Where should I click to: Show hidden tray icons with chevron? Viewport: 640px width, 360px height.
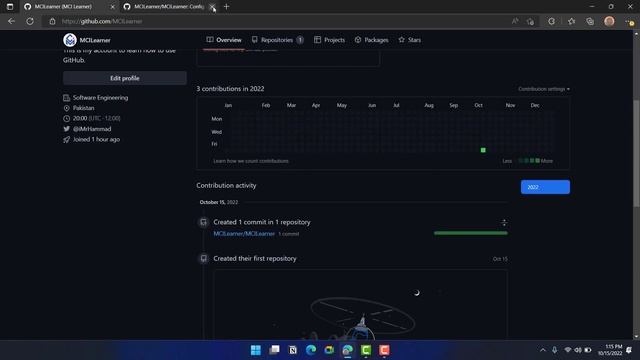[542, 350]
